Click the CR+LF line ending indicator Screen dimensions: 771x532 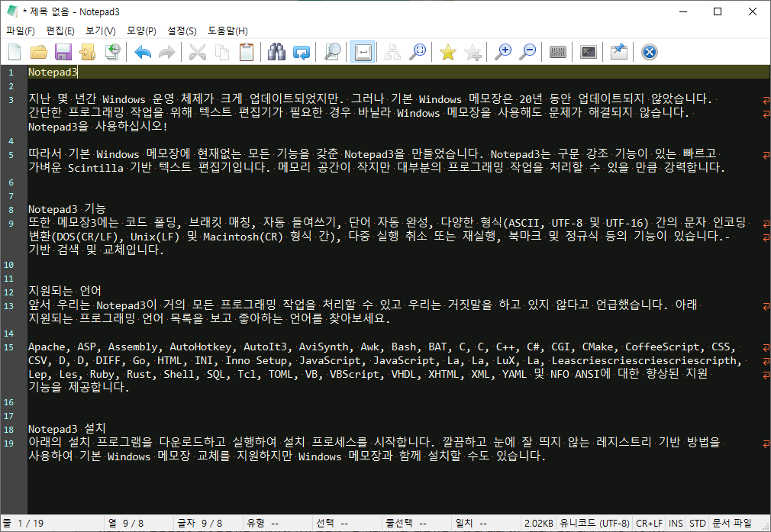[649, 523]
